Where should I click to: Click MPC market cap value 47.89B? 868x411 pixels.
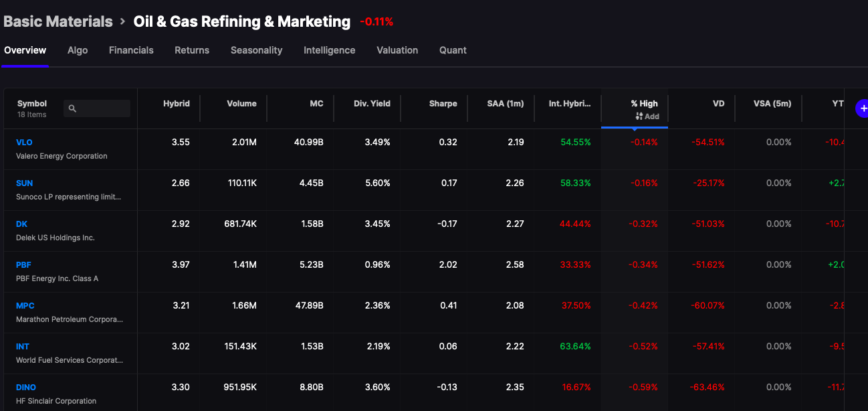point(308,306)
